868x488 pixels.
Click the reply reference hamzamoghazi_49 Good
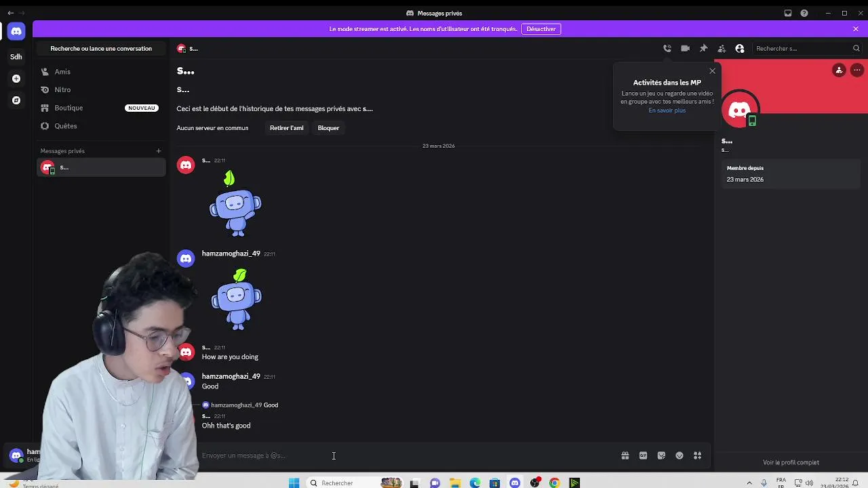(x=240, y=405)
